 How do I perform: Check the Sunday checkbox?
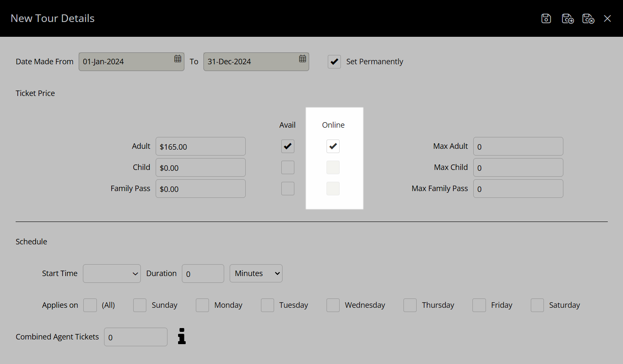(x=140, y=305)
